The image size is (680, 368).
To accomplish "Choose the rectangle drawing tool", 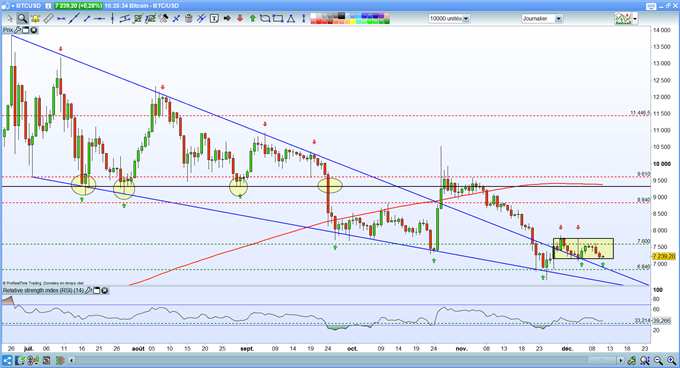I will click(x=278, y=18).
